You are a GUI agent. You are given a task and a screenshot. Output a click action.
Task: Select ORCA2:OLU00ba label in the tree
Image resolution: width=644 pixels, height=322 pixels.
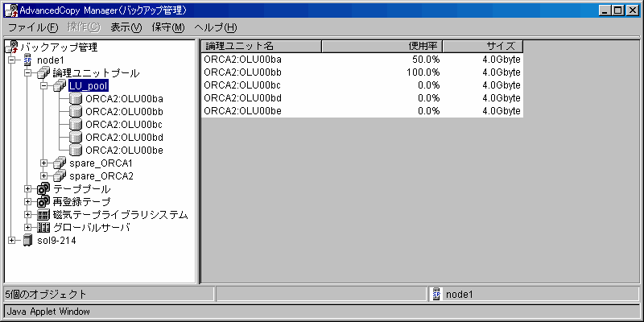click(125, 99)
